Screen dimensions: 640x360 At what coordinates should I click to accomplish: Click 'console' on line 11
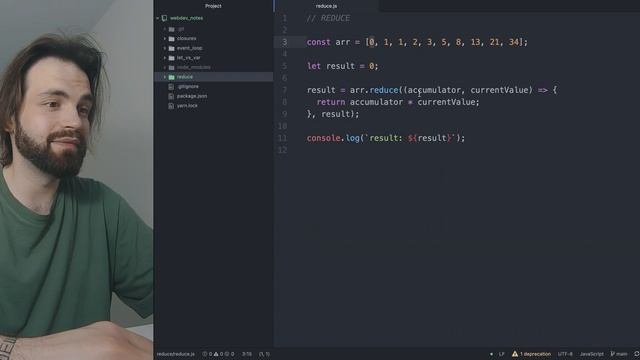coord(323,138)
